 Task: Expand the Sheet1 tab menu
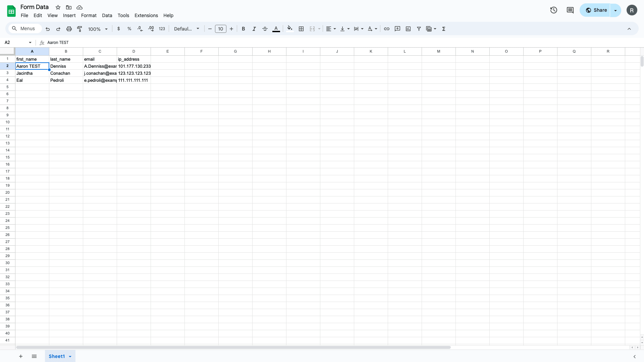pyautogui.click(x=70, y=356)
